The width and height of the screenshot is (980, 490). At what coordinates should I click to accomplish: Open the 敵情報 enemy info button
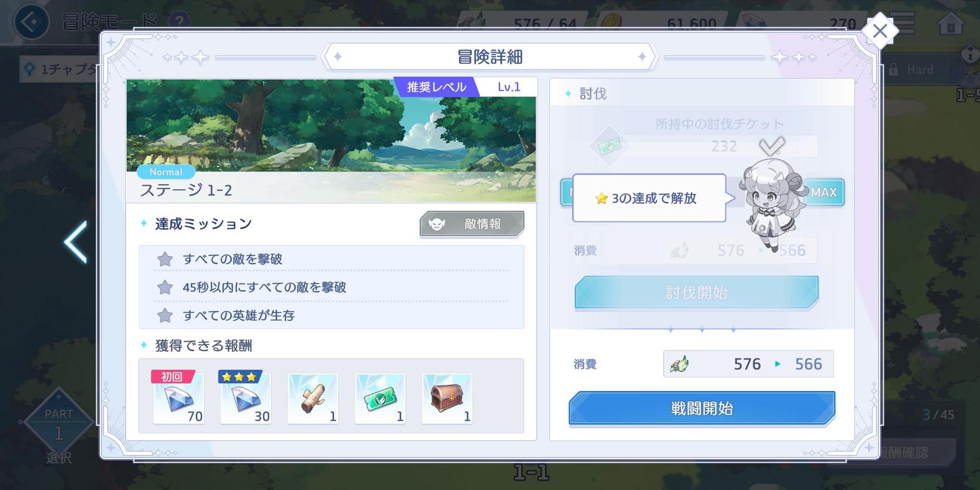[x=472, y=224]
